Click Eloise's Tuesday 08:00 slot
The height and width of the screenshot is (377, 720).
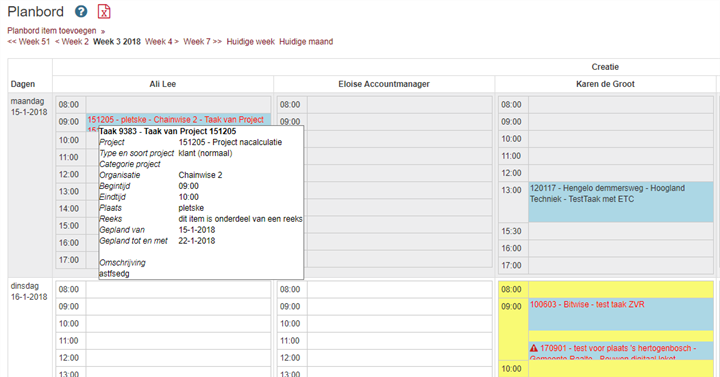[399, 289]
